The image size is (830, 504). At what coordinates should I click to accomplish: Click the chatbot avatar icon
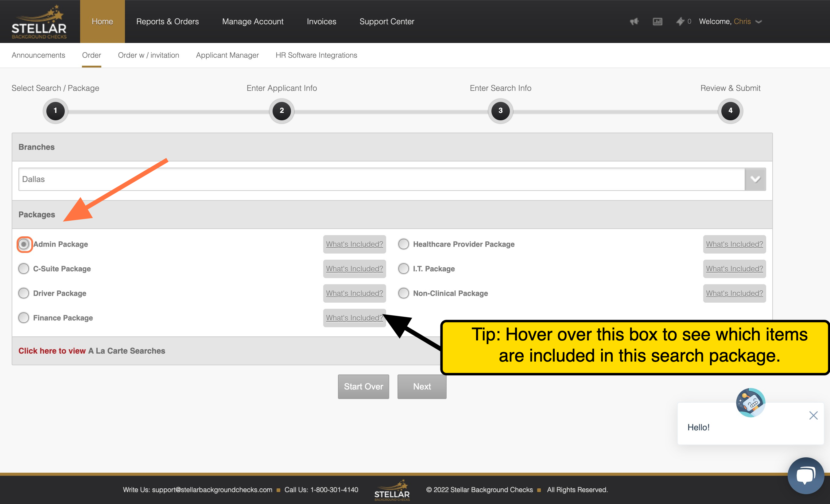click(750, 402)
